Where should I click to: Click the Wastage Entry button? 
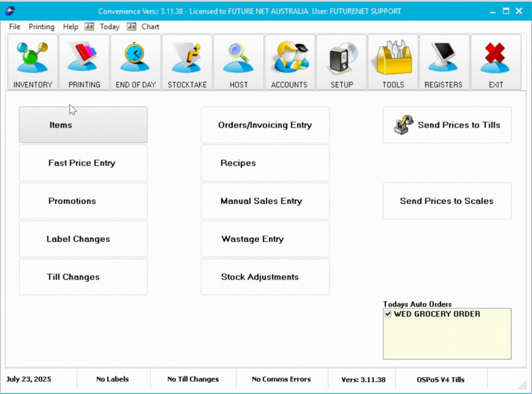pos(265,239)
